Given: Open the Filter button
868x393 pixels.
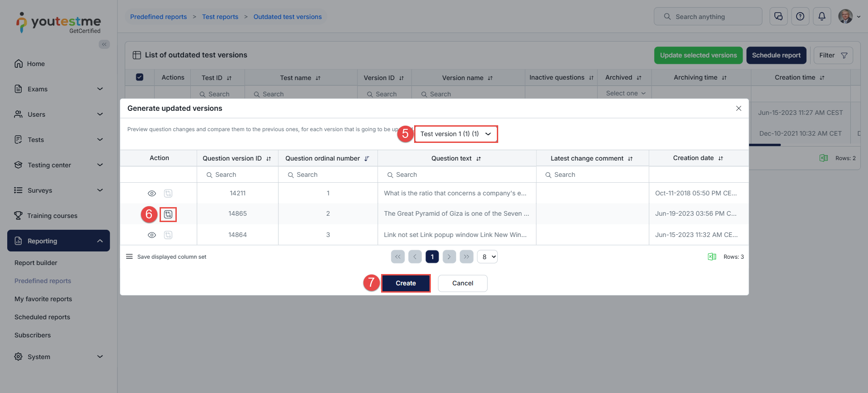Looking at the screenshot, I should point(833,55).
